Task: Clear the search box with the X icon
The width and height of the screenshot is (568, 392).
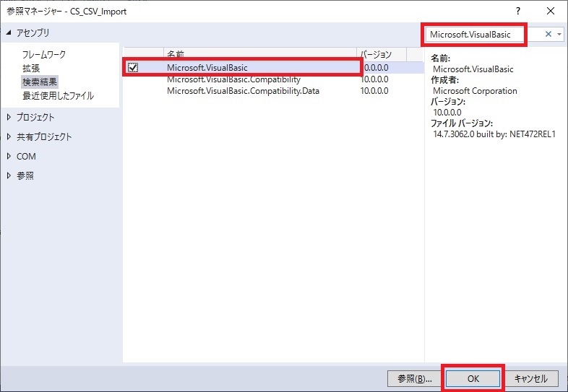Action: click(x=548, y=34)
